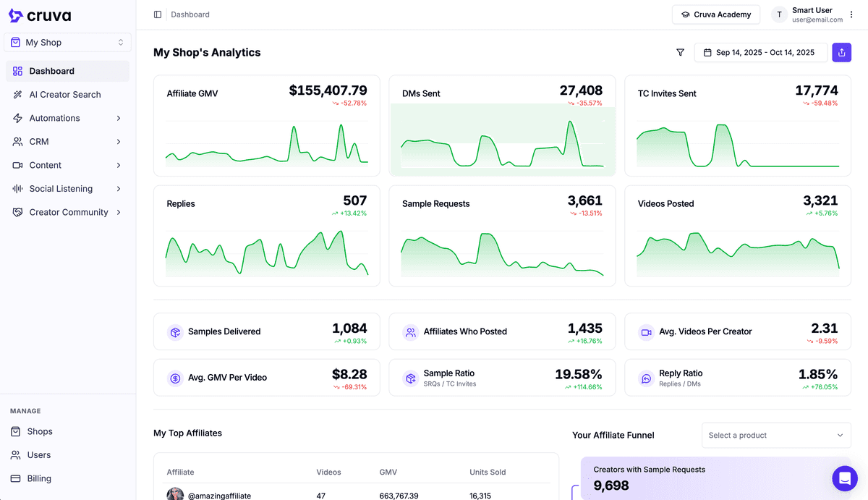868x500 pixels.
Task: Click the filter funnel icon
Action: 680,53
